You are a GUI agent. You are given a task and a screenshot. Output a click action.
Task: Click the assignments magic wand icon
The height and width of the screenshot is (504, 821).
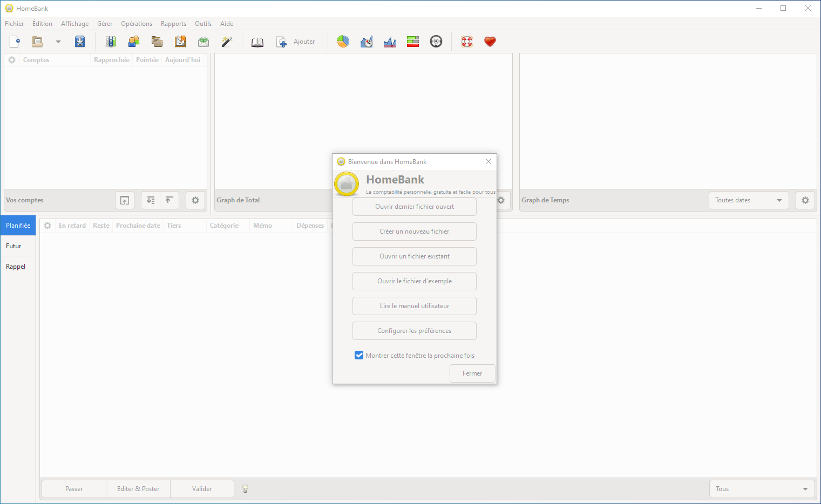(x=227, y=42)
